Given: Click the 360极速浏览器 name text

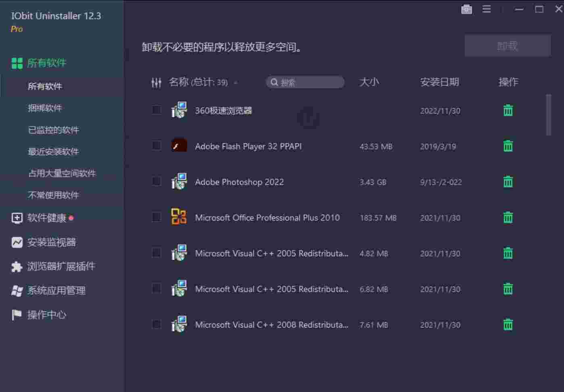Looking at the screenshot, I should (x=224, y=111).
